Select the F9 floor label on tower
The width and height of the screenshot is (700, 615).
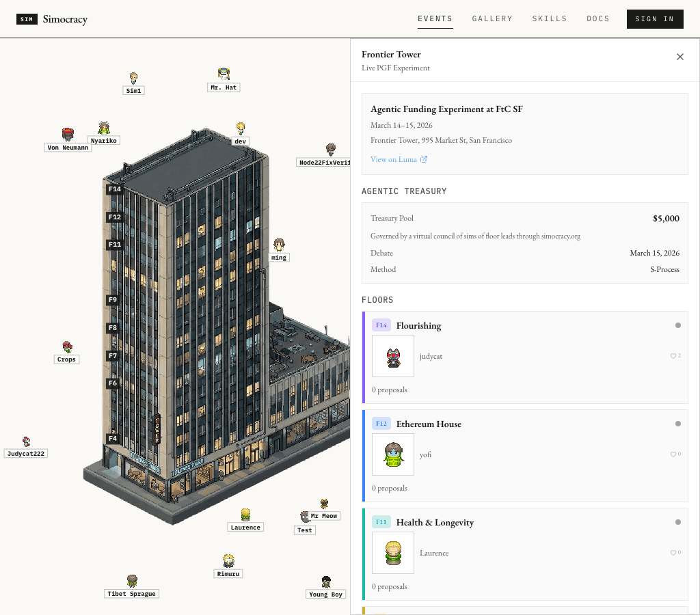pyautogui.click(x=113, y=300)
